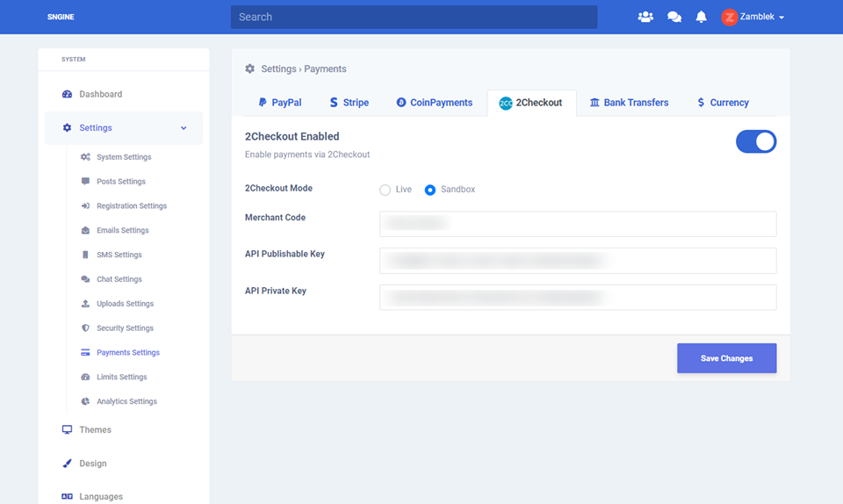
Task: Open the Zamblek account dropdown arrow
Action: [782, 18]
